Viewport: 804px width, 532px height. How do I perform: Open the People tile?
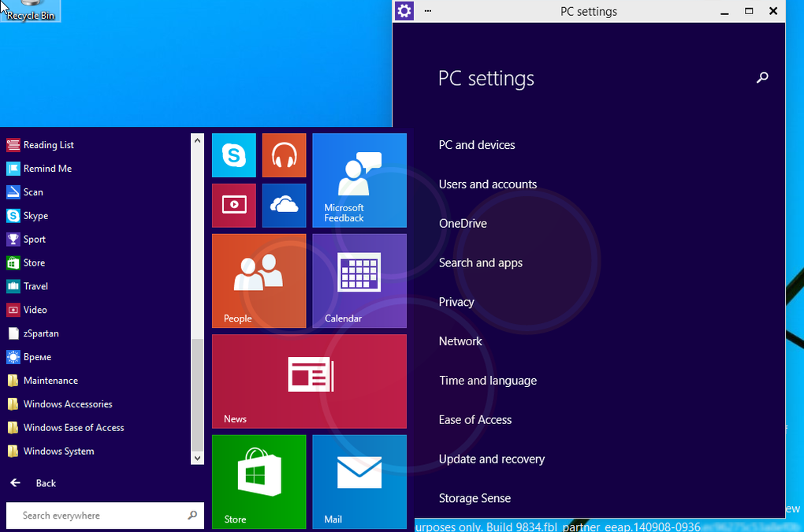click(x=259, y=281)
